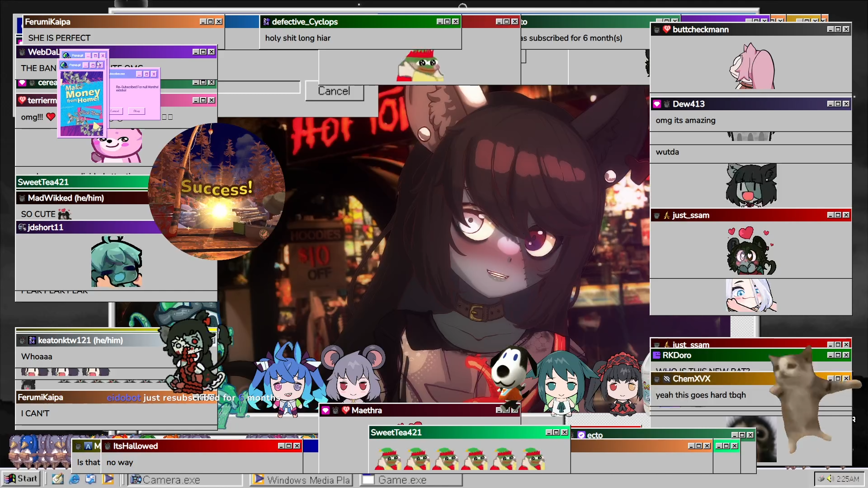Screen dimensions: 868x488
Task: Click first Pepe emote in SweetTea421's window
Action: [388, 459]
